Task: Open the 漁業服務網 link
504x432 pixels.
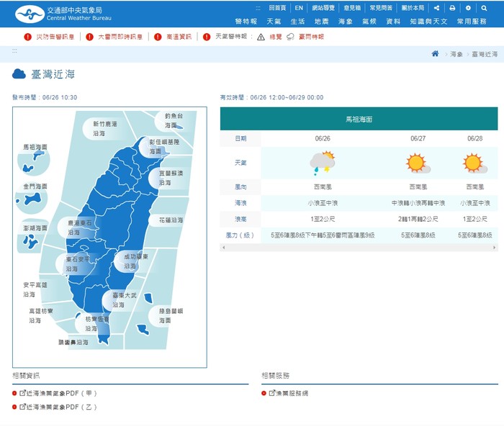Action: [292, 393]
